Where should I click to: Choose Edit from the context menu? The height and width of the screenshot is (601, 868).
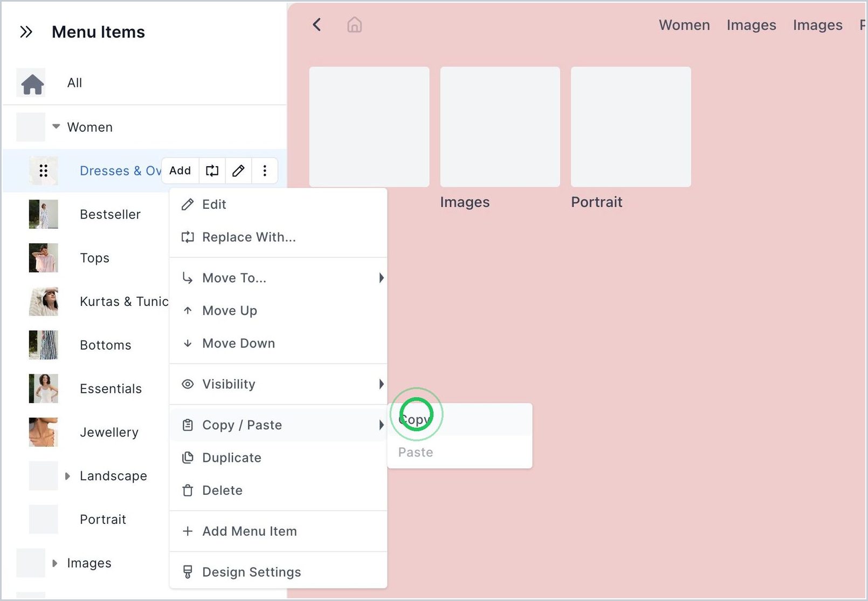278,204
